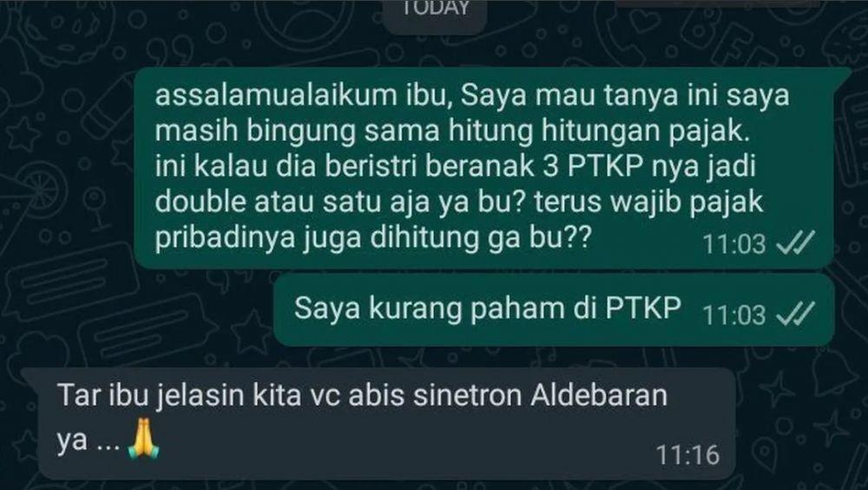Tap empty chat background left of the second message
The width and height of the screenshot is (868, 490).
pyautogui.click(x=138, y=310)
